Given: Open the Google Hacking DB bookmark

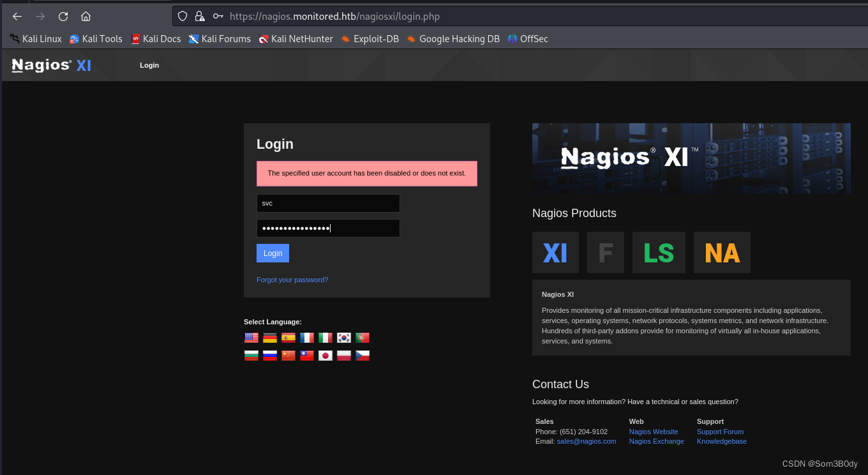Looking at the screenshot, I should click(x=453, y=39).
